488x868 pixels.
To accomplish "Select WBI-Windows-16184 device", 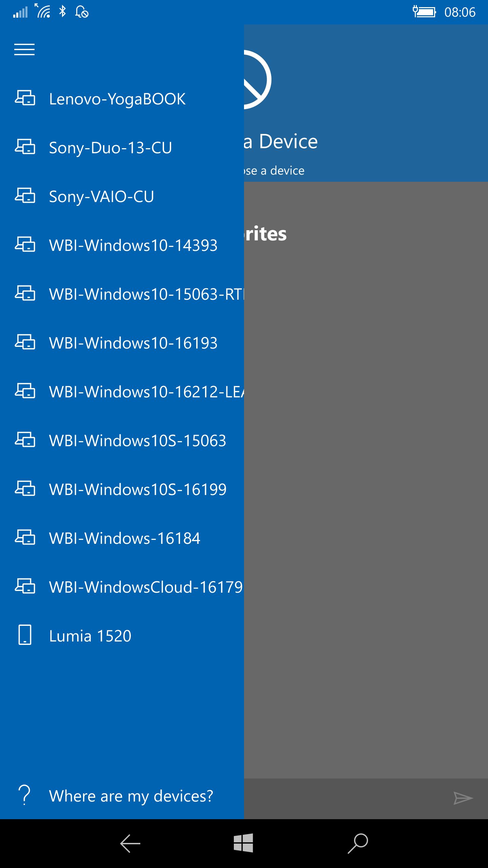I will pyautogui.click(x=122, y=538).
